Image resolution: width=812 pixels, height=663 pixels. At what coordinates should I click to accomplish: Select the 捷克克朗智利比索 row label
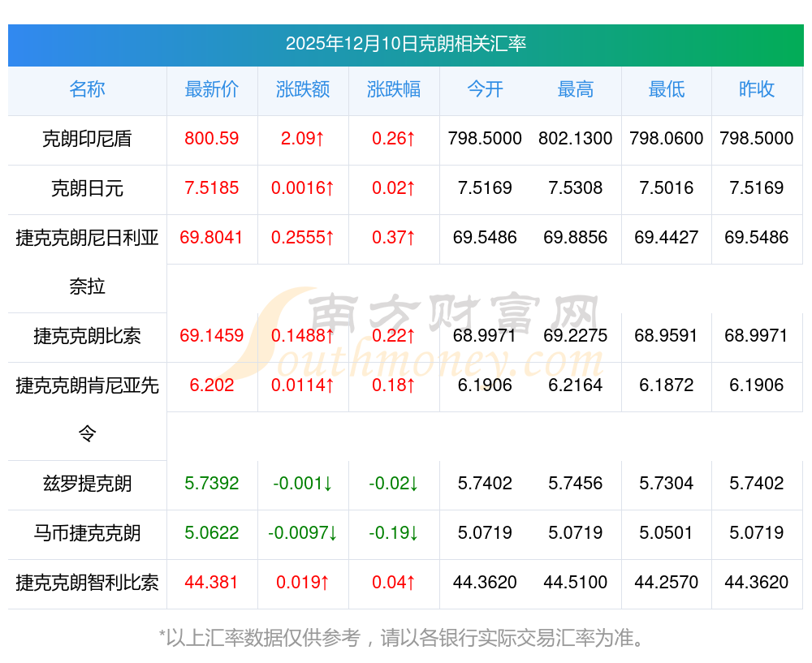point(87,583)
